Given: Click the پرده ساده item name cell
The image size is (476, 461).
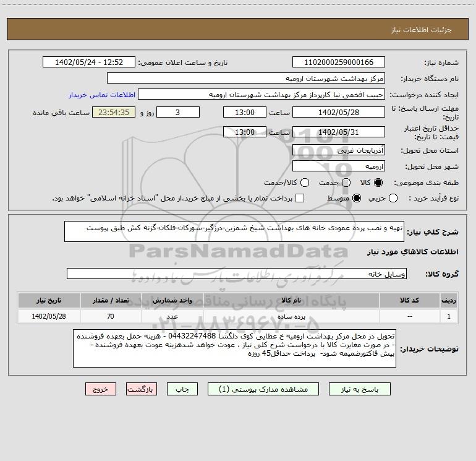Looking at the screenshot, I should pos(291,316).
